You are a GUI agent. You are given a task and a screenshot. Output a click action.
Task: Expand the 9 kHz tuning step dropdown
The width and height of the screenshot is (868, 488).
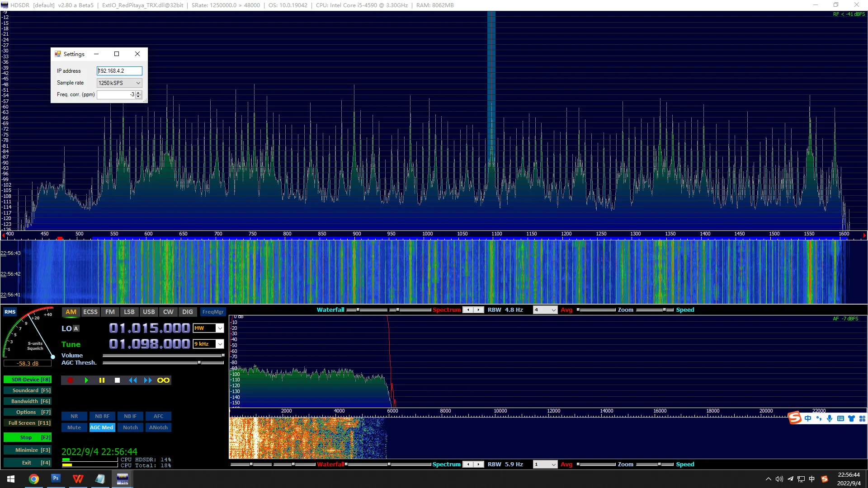[220, 344]
